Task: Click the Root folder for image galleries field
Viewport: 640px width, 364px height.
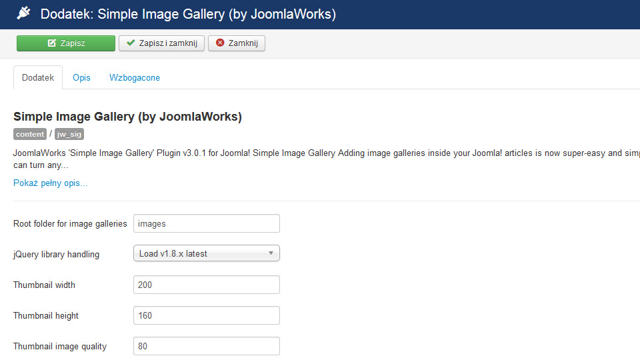Action: 207,223
